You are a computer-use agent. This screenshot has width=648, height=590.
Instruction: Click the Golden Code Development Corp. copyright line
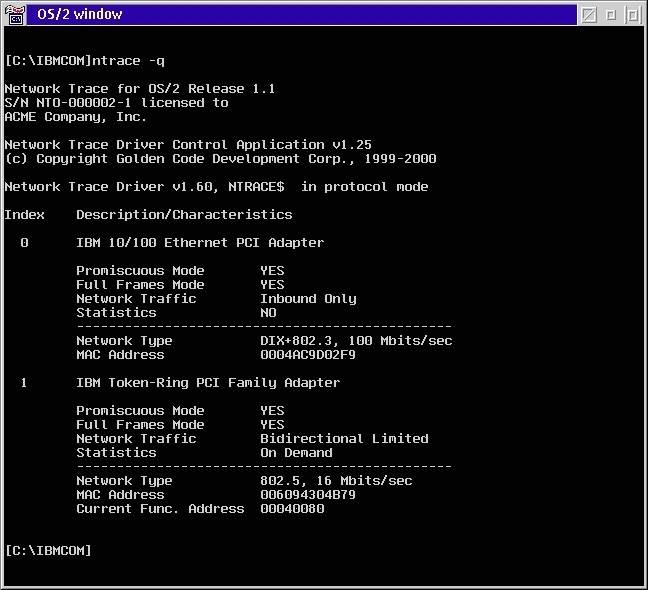[x=220, y=159]
